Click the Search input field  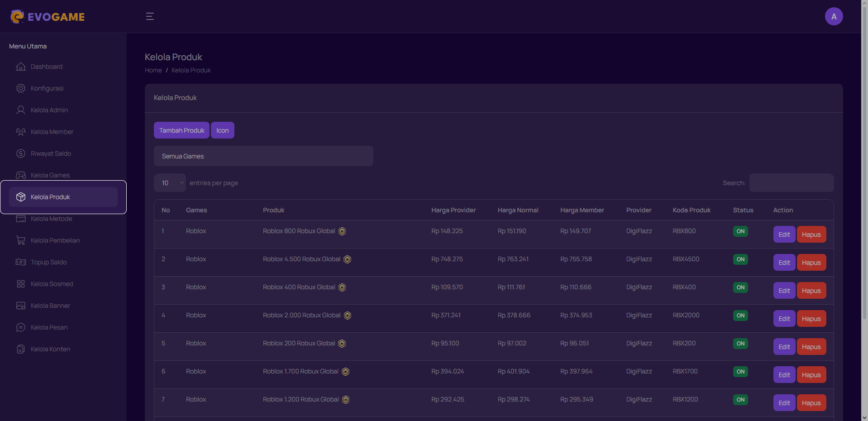(792, 183)
